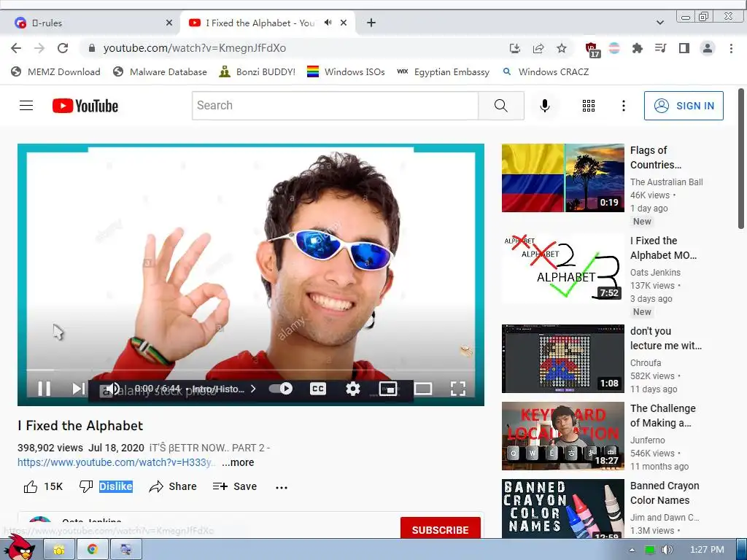
Task: Enter full screen mode
Action: pos(458,389)
